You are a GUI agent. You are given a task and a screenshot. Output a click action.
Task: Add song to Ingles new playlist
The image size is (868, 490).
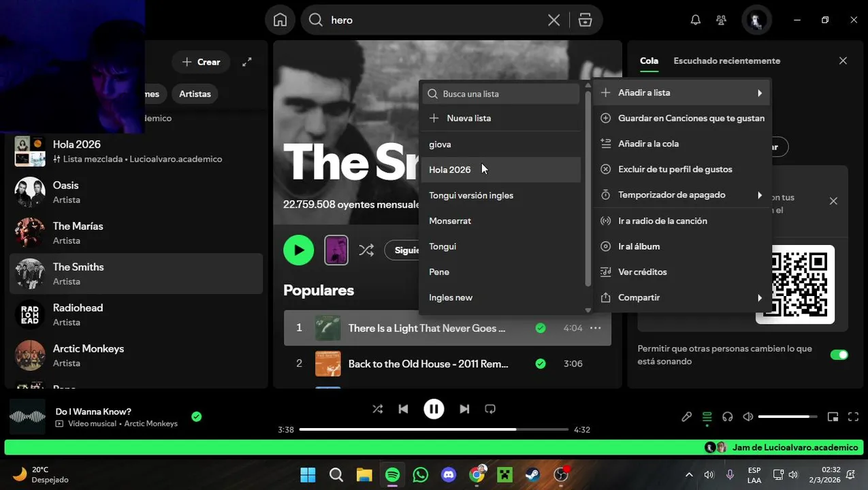point(501,297)
